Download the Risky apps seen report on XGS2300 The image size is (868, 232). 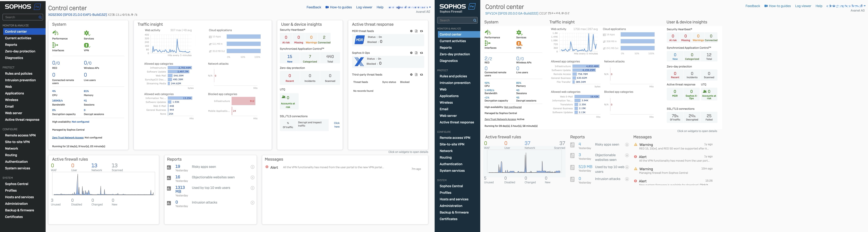[x=252, y=167]
